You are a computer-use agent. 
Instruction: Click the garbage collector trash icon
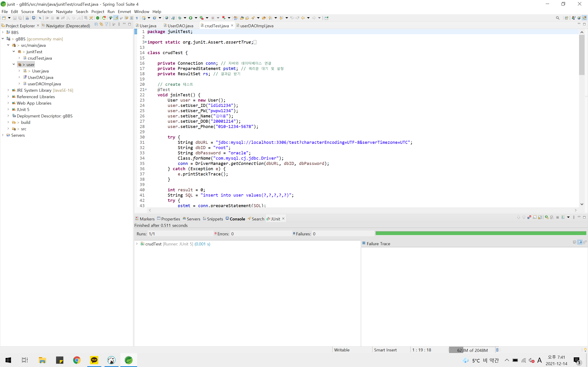pyautogui.click(x=497, y=350)
